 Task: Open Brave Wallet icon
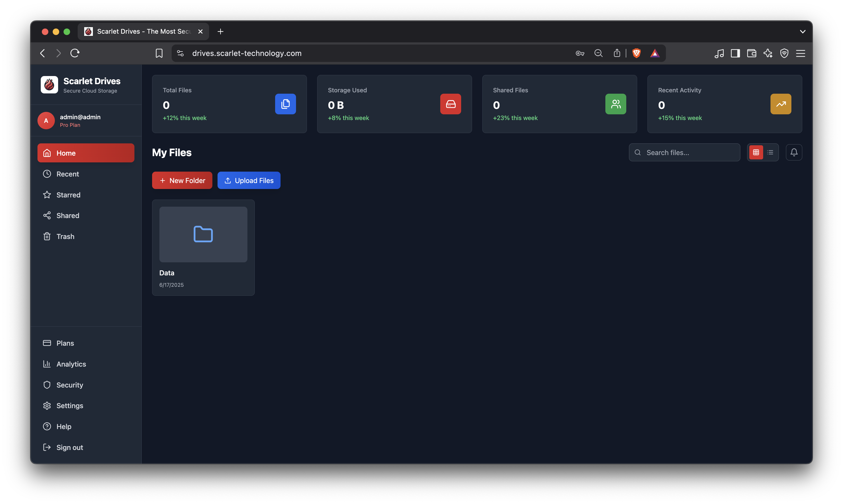coord(752,53)
